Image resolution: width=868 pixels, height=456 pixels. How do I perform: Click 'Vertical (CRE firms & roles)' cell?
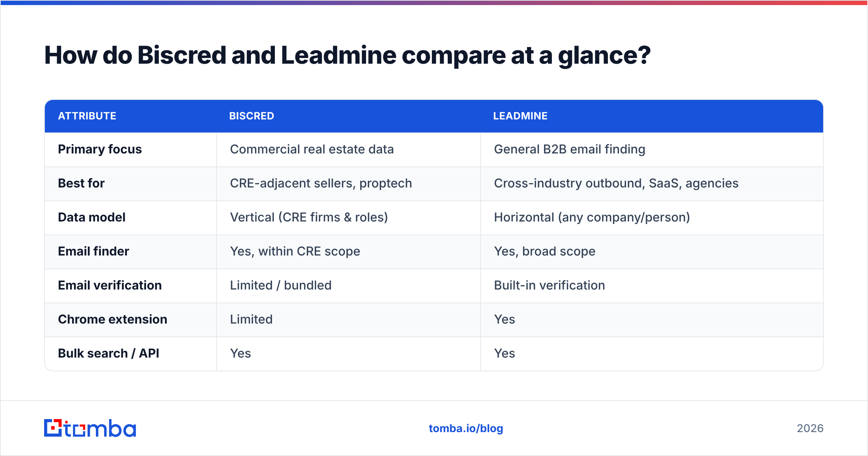(309, 218)
